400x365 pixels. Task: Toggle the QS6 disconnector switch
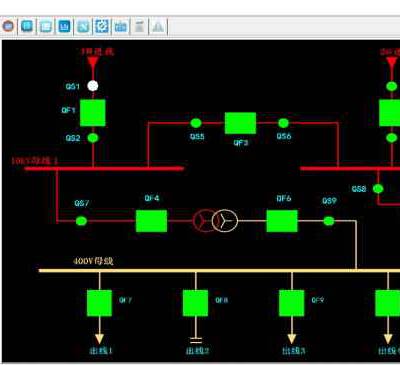click(x=283, y=123)
